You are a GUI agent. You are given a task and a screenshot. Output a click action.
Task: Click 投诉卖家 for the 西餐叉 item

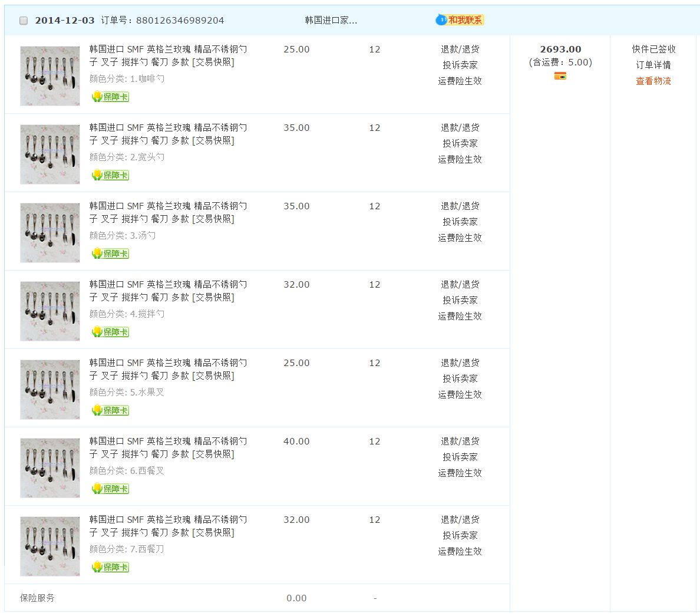click(x=460, y=457)
